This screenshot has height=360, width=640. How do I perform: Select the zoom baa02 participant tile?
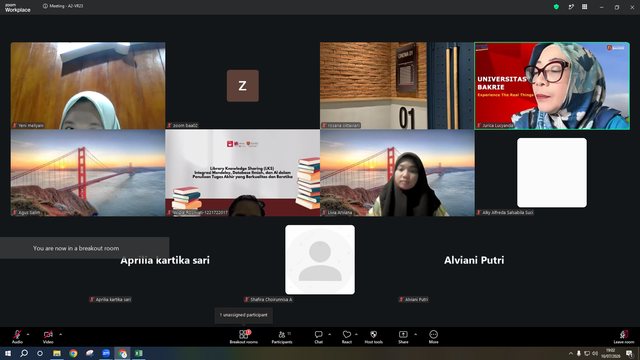[242, 86]
